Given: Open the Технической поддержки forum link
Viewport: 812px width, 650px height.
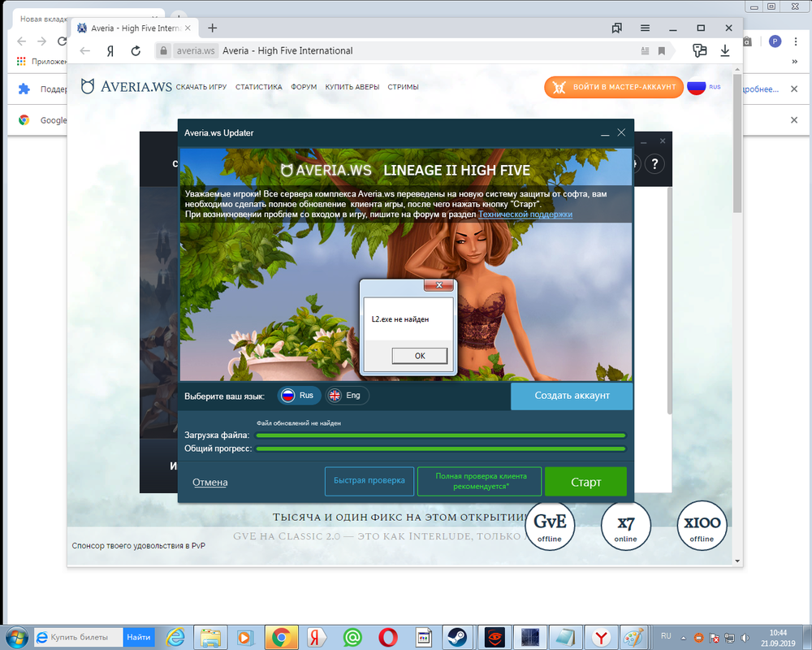Looking at the screenshot, I should [525, 214].
